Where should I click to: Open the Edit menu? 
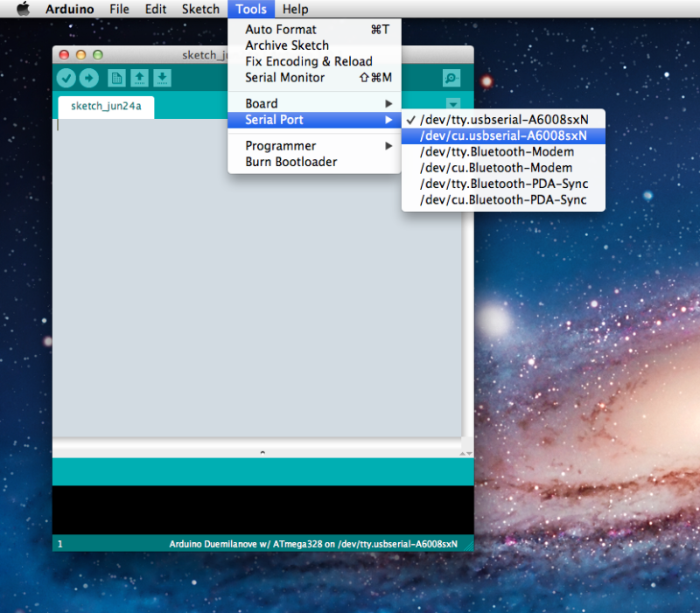click(x=156, y=9)
